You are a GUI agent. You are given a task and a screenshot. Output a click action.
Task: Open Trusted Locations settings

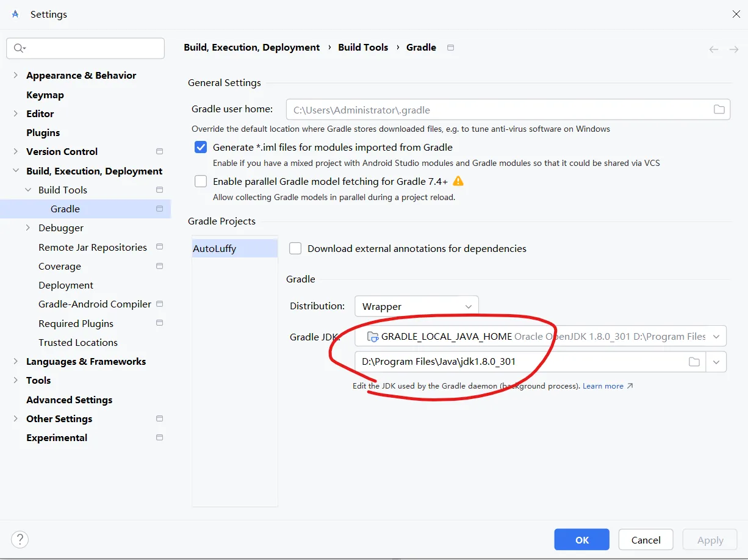pyautogui.click(x=78, y=342)
